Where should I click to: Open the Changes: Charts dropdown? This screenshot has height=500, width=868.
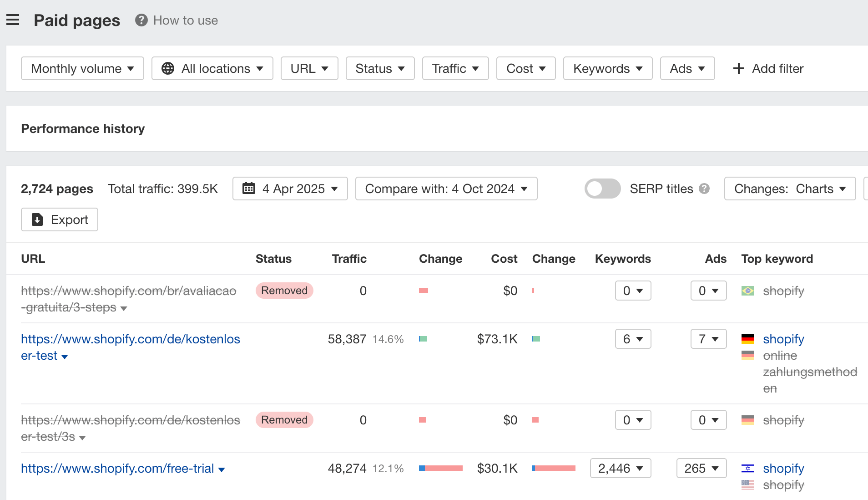click(x=789, y=188)
